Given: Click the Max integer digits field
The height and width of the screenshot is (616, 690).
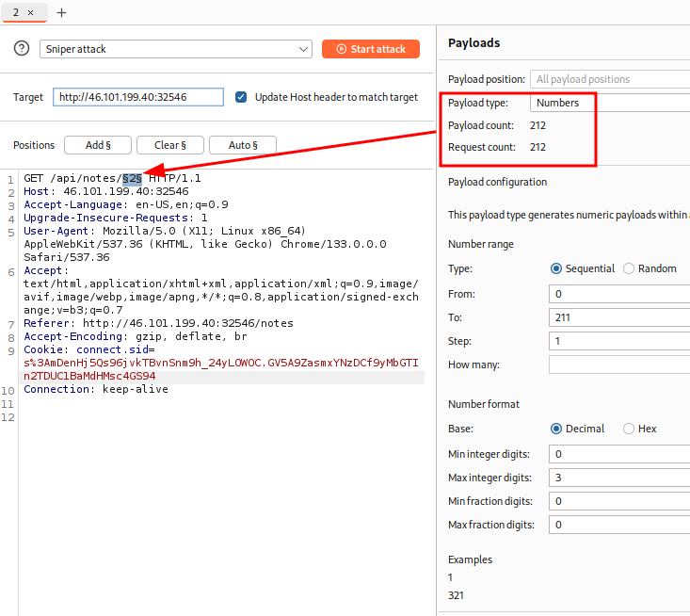Looking at the screenshot, I should click(619, 478).
